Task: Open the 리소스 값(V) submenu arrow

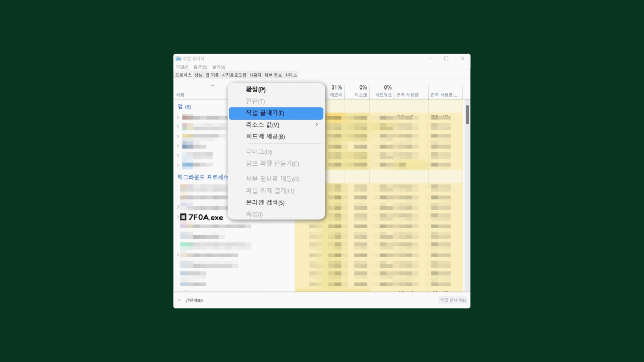Action: click(x=317, y=124)
